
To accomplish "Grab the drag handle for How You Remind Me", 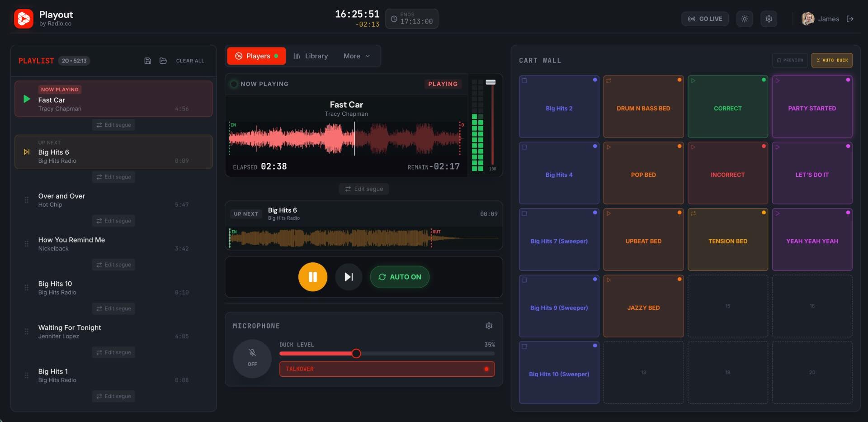I will (27, 244).
